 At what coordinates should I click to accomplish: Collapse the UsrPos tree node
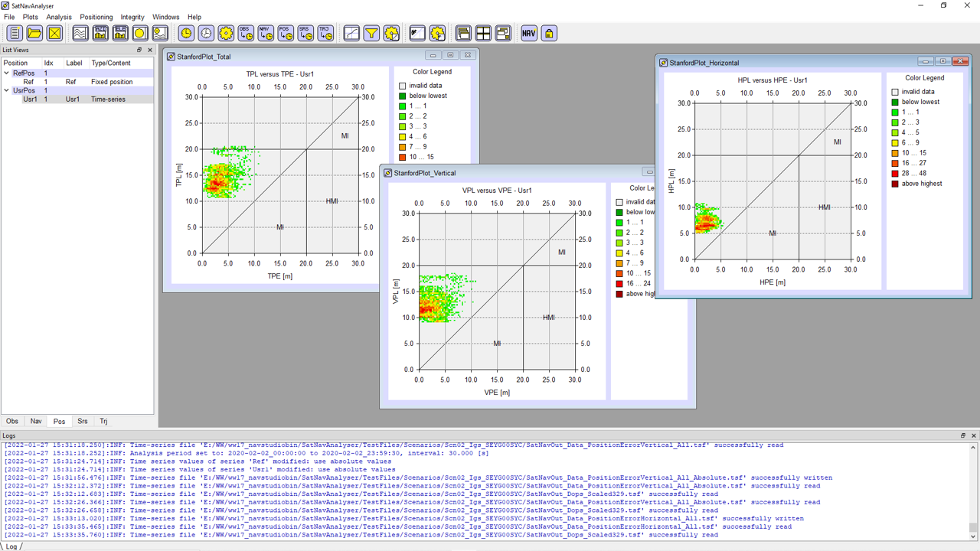(x=7, y=90)
